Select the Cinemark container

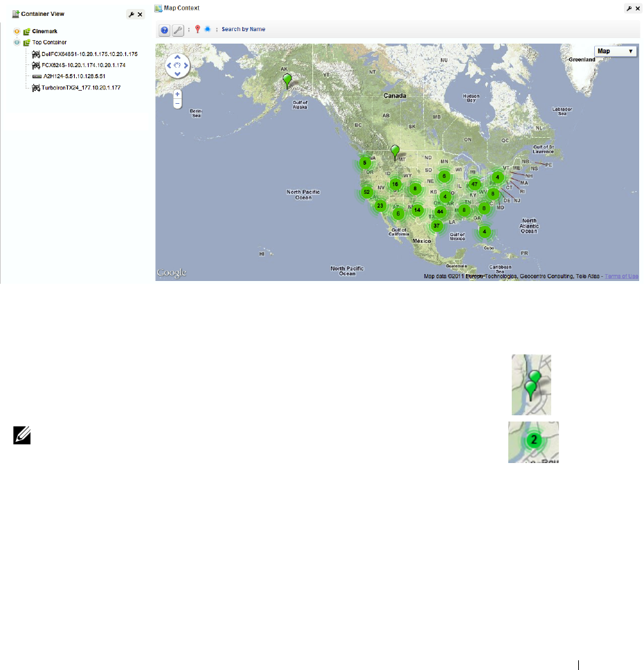tap(44, 31)
